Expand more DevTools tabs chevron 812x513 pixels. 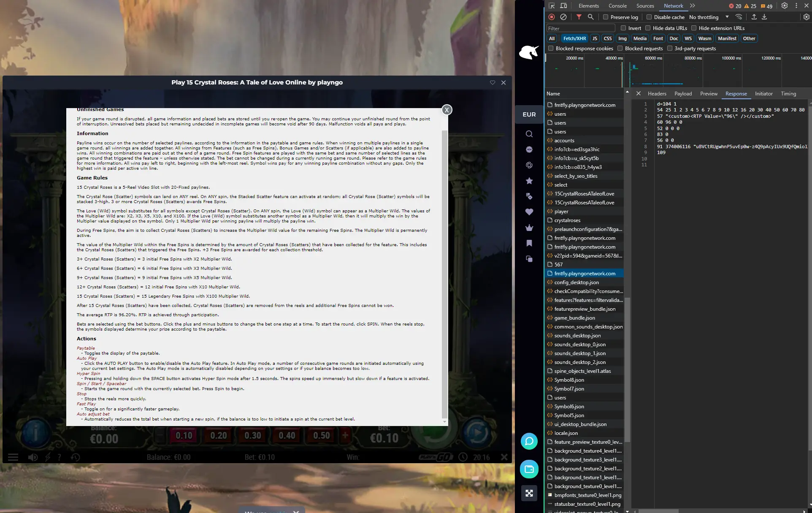(x=693, y=5)
